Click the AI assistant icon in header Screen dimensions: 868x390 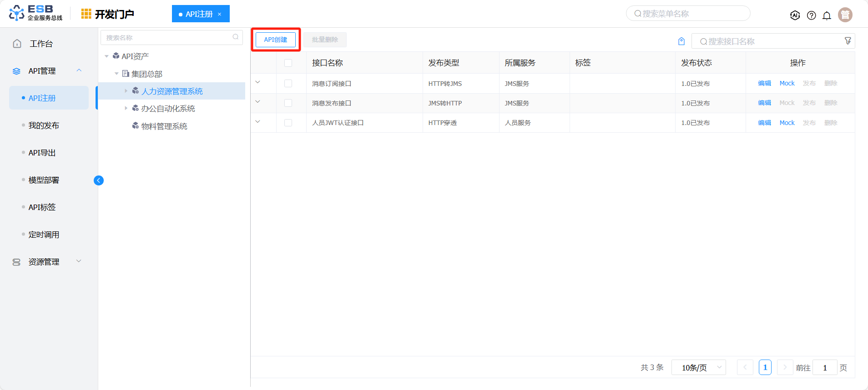pos(795,15)
